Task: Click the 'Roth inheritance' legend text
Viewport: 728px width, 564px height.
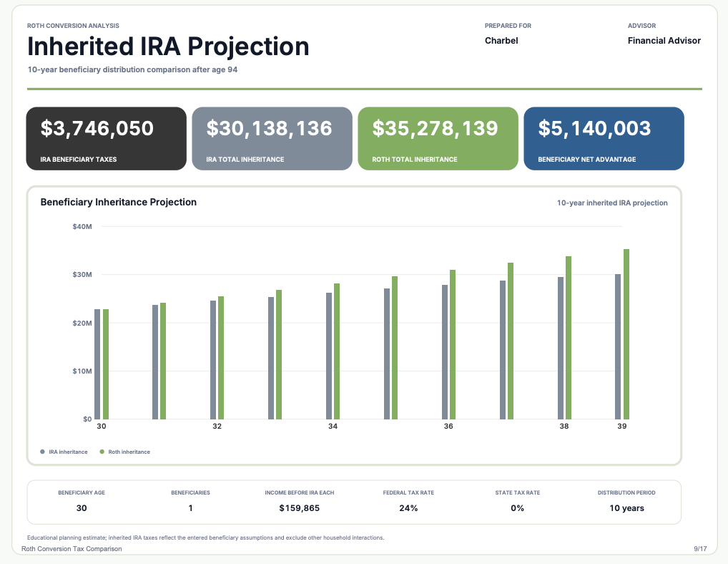Action: pos(129,452)
